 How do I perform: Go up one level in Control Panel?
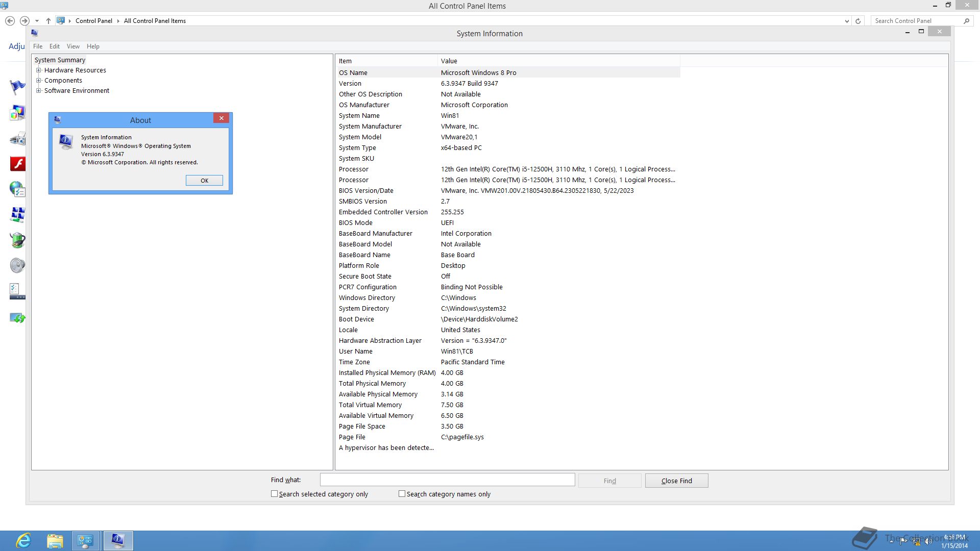[48, 21]
